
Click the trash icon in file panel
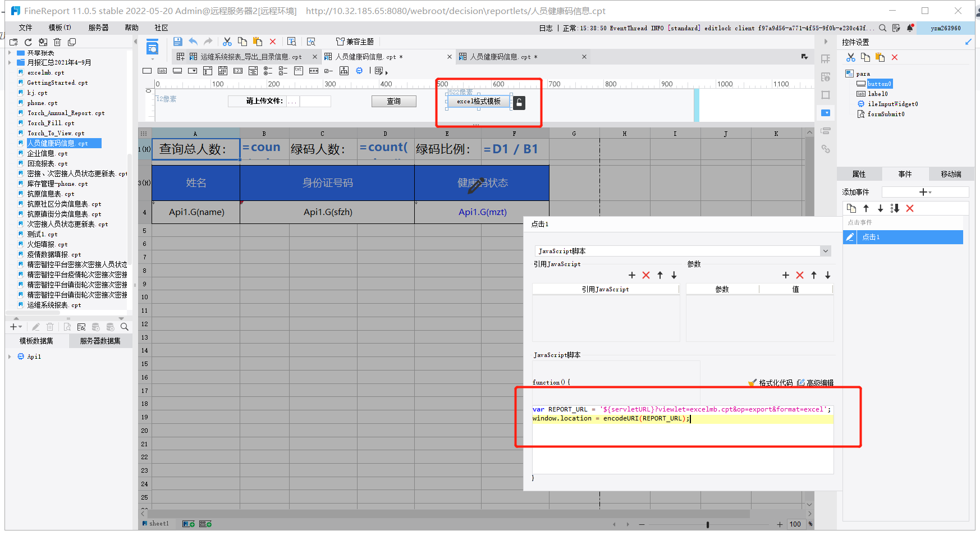click(57, 42)
